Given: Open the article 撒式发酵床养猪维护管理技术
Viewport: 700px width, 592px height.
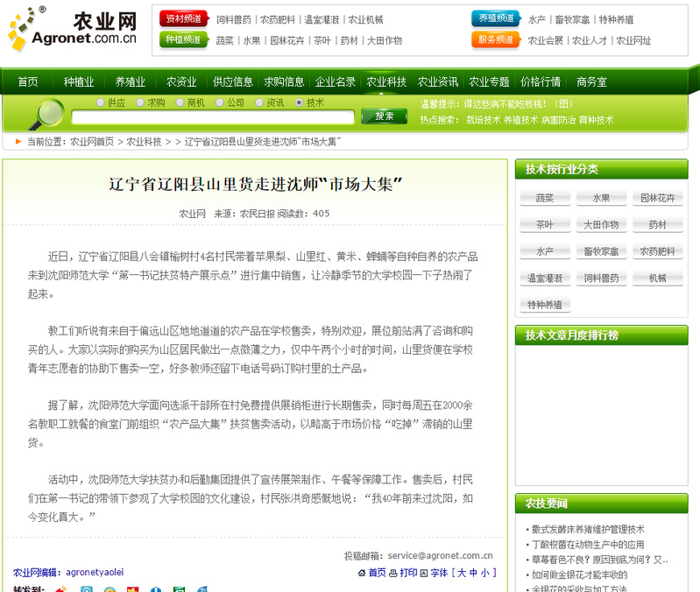Looking at the screenshot, I should pos(588,530).
